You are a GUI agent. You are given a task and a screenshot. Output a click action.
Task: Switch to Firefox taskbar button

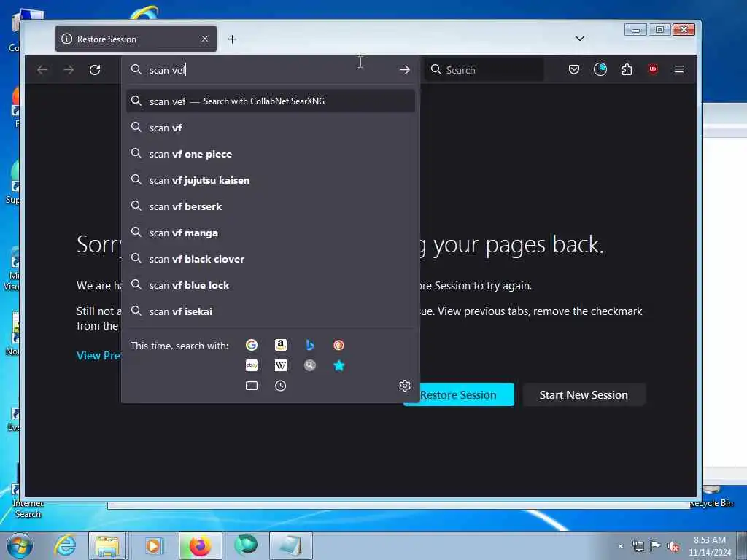click(201, 545)
